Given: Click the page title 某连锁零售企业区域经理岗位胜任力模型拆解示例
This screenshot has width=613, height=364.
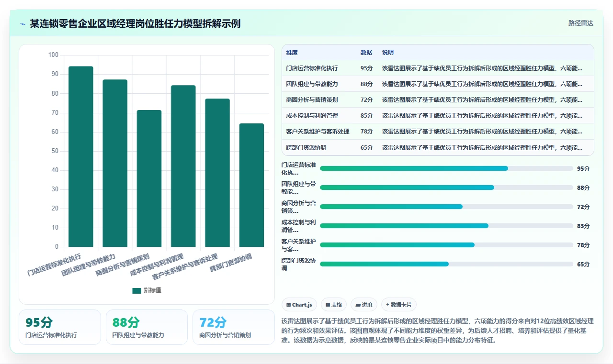Looking at the screenshot, I should tap(135, 23).
